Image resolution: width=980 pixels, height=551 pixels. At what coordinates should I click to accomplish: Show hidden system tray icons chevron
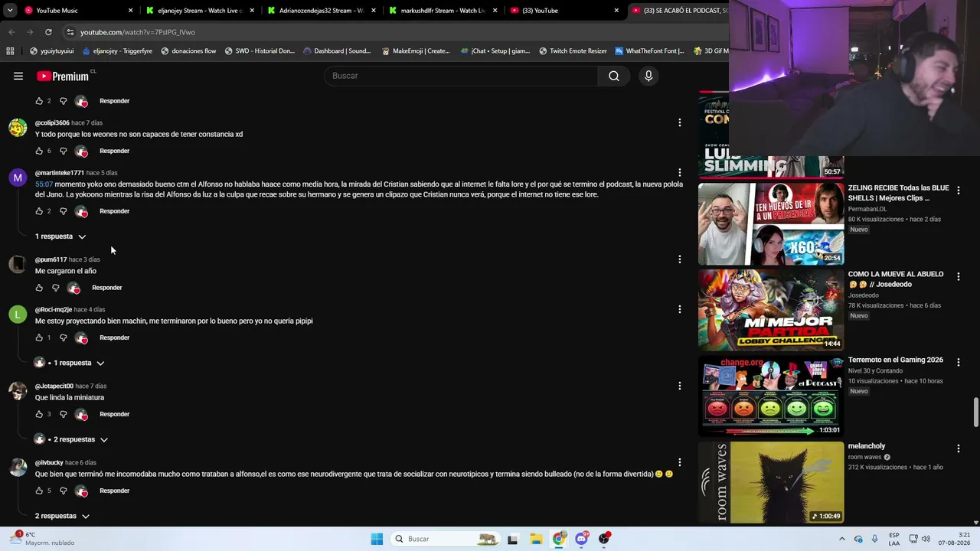coord(841,539)
